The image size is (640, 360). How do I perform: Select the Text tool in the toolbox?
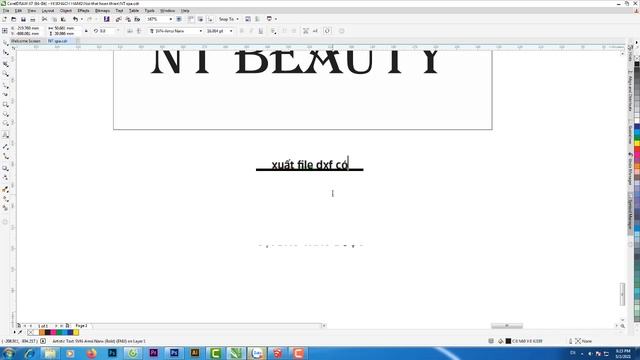click(5, 135)
